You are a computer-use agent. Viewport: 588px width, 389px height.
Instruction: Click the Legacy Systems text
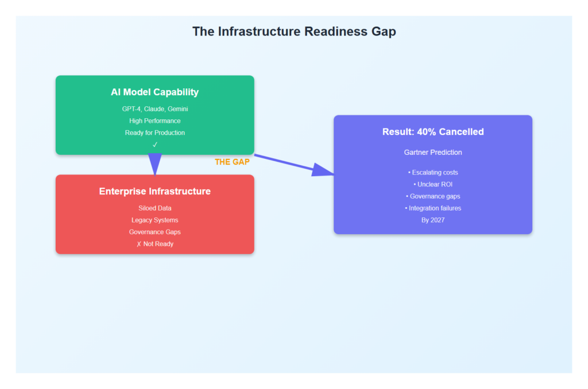coord(154,220)
